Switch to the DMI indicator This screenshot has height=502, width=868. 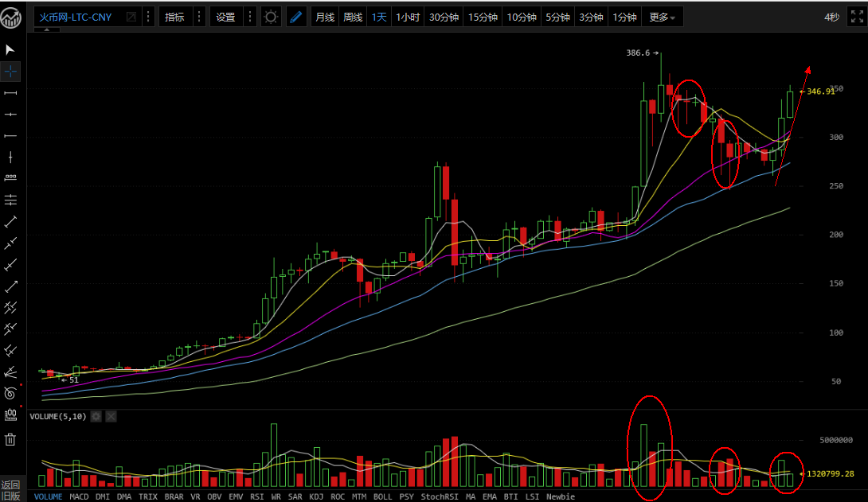[103, 496]
